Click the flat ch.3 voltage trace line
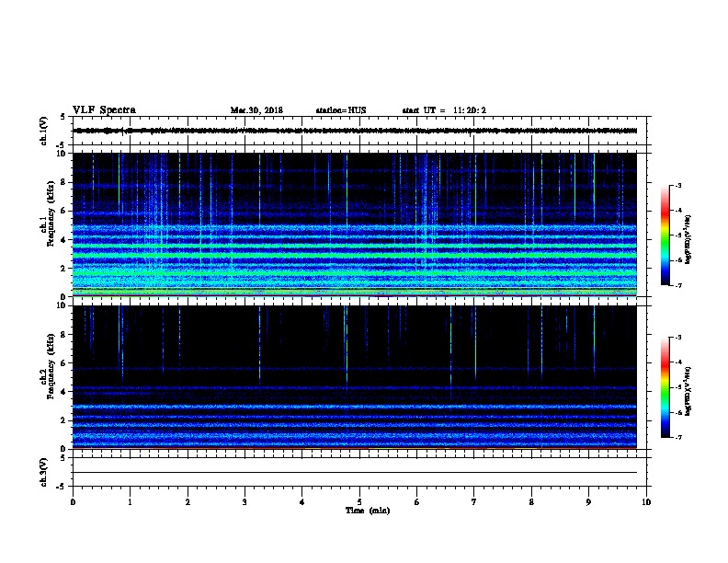The width and height of the screenshot is (728, 563). click(355, 473)
